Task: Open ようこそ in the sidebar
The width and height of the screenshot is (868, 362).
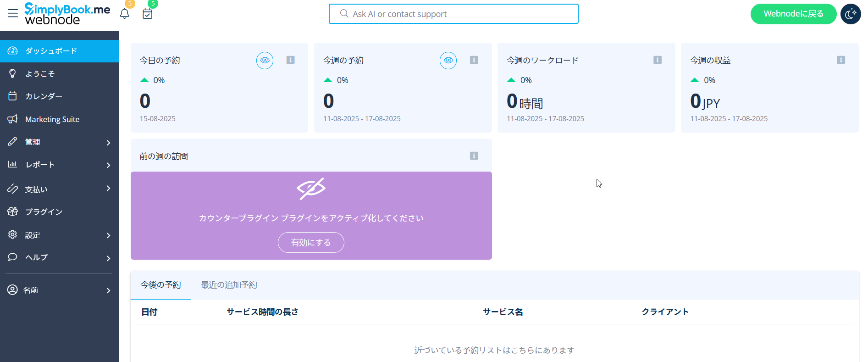Action: tap(60, 73)
